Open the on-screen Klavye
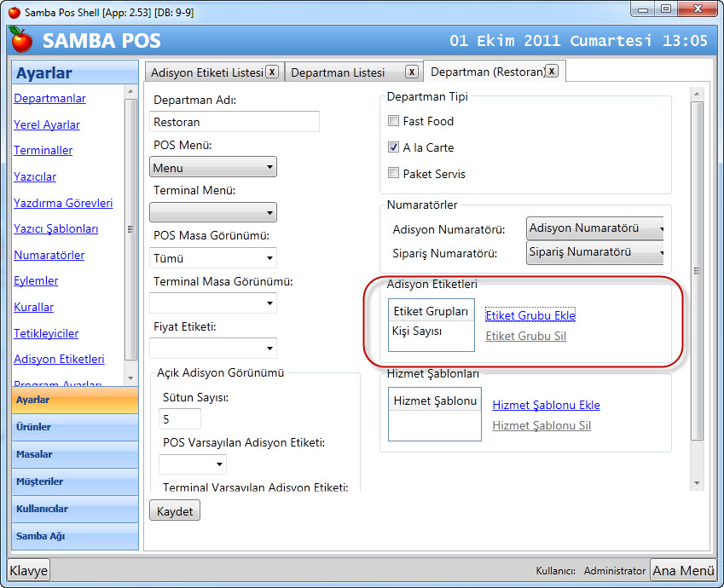724x588 pixels. coord(29,570)
